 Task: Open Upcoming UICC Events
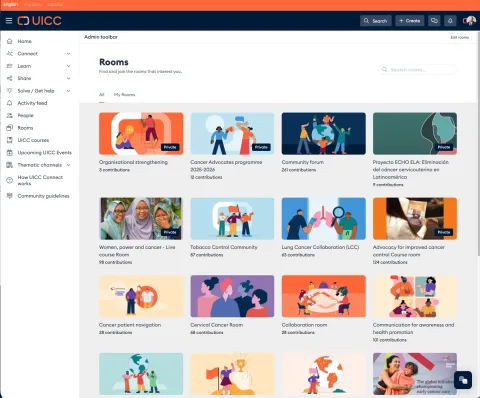point(44,153)
